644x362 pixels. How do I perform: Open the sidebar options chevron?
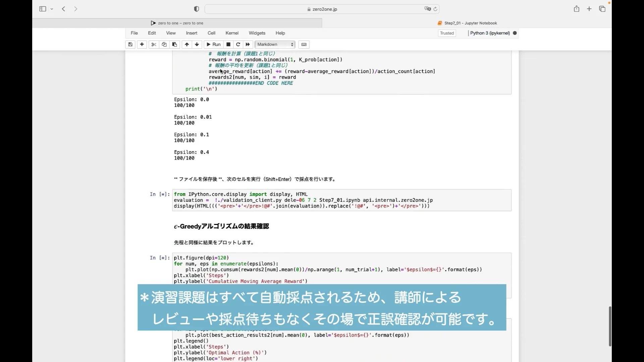point(52,9)
